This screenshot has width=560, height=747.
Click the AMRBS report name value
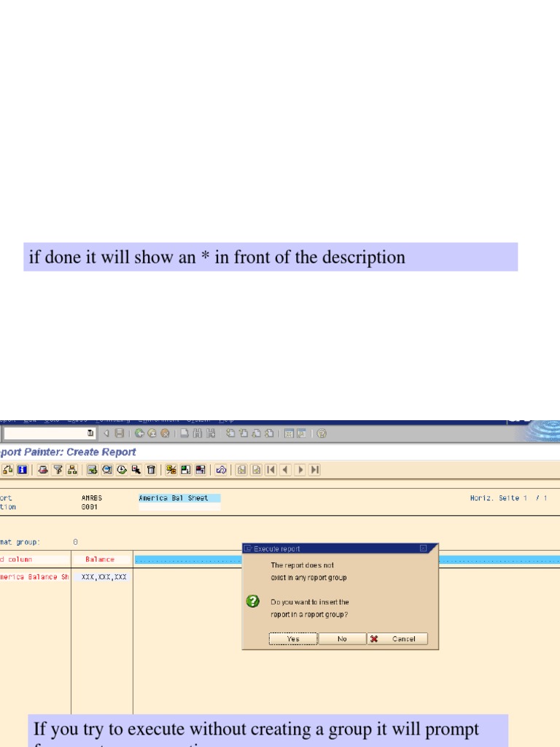click(x=91, y=498)
